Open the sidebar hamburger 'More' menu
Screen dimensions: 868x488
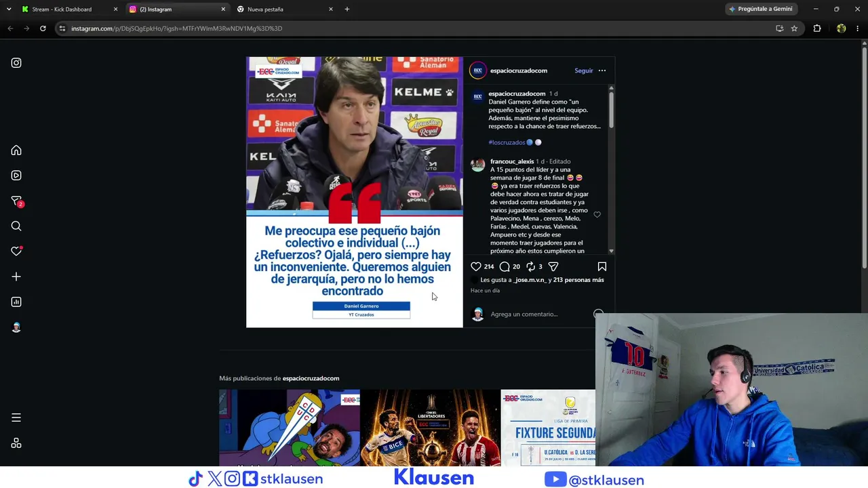tap(16, 418)
